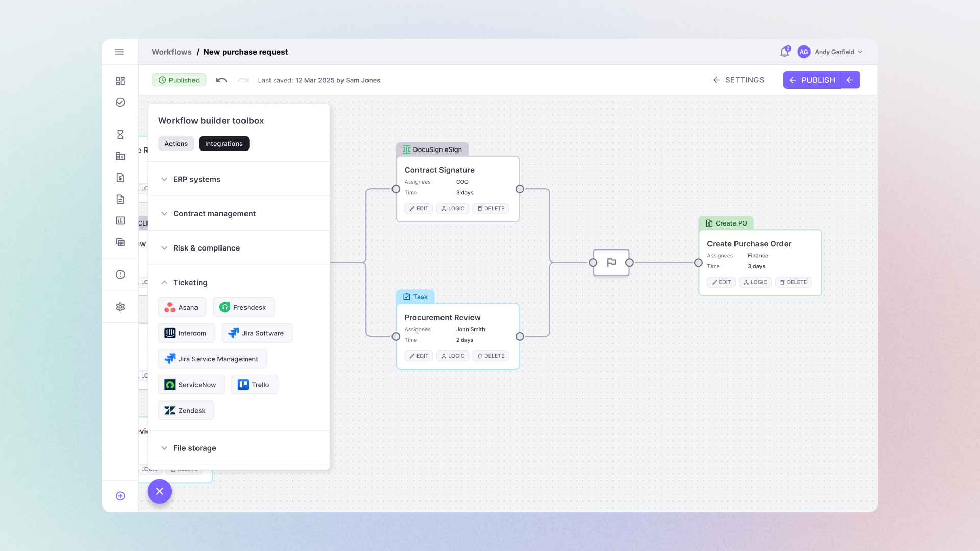Click the undo arrow icon
This screenshot has height=551, width=980.
tap(221, 80)
